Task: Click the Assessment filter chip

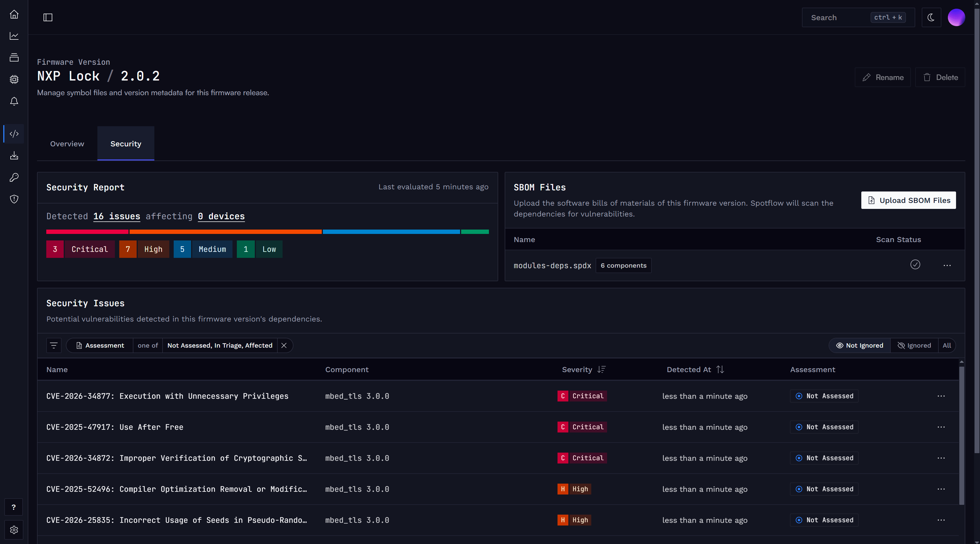Action: tap(100, 345)
